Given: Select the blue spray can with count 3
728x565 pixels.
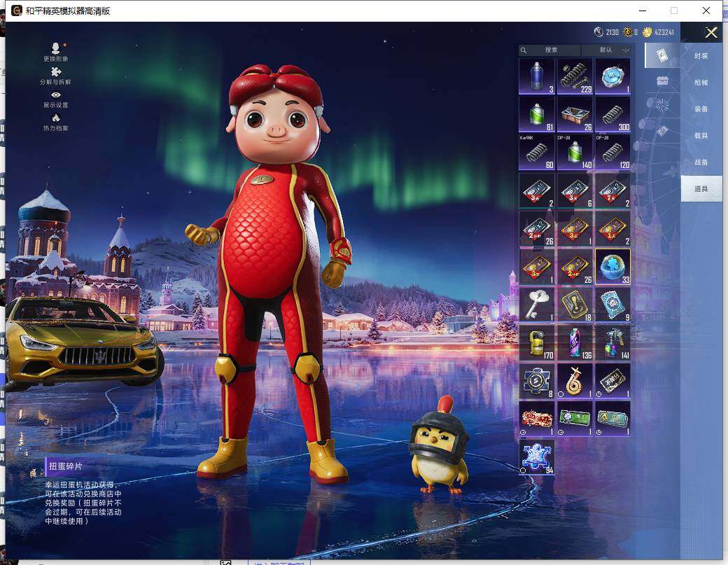Looking at the screenshot, I should [536, 76].
